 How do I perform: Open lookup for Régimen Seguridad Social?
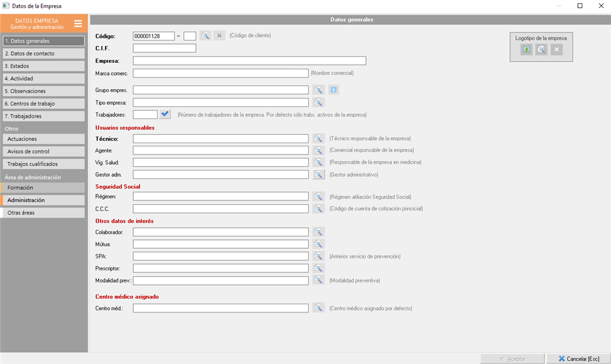click(318, 197)
